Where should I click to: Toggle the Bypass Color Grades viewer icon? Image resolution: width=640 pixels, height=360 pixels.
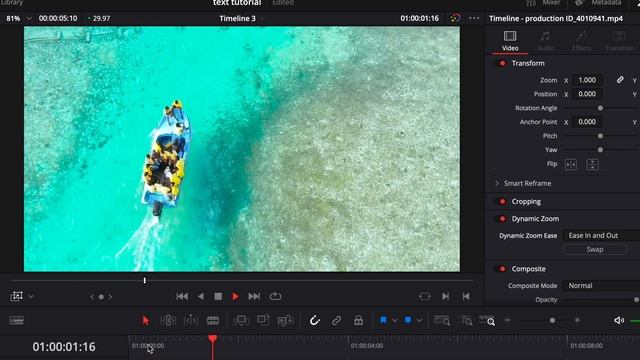455,18
